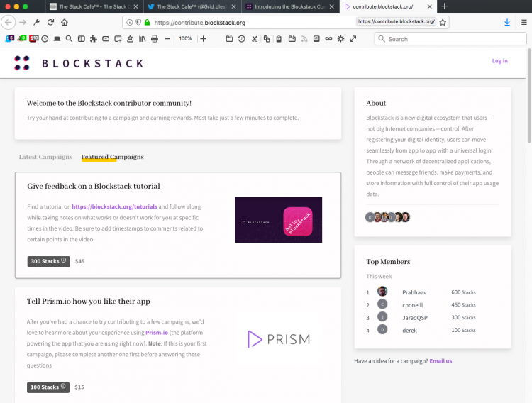This screenshot has width=532, height=403.
Task: Open the library books icon
Action: pyautogui.click(x=142, y=39)
